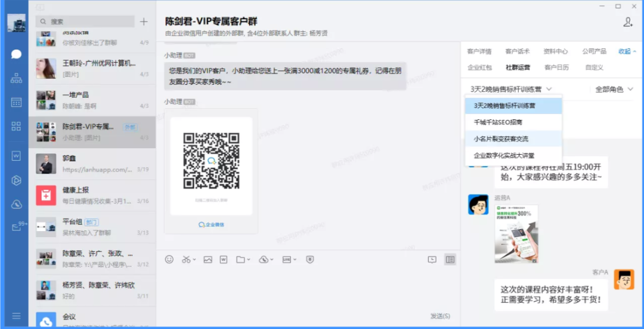
Task: Open the calendar icon in left sidebar
Action: [16, 102]
